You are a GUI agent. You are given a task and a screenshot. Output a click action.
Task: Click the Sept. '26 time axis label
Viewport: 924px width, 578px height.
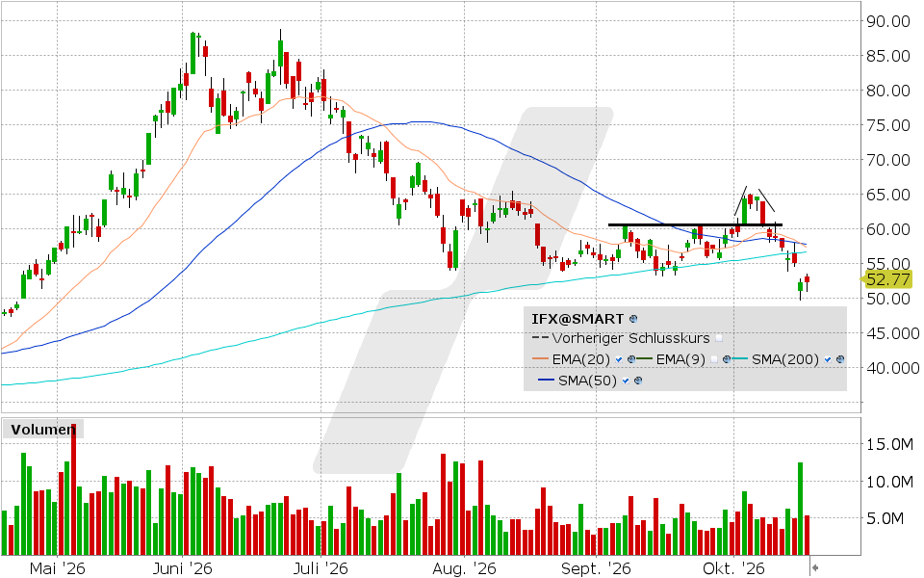point(596,569)
